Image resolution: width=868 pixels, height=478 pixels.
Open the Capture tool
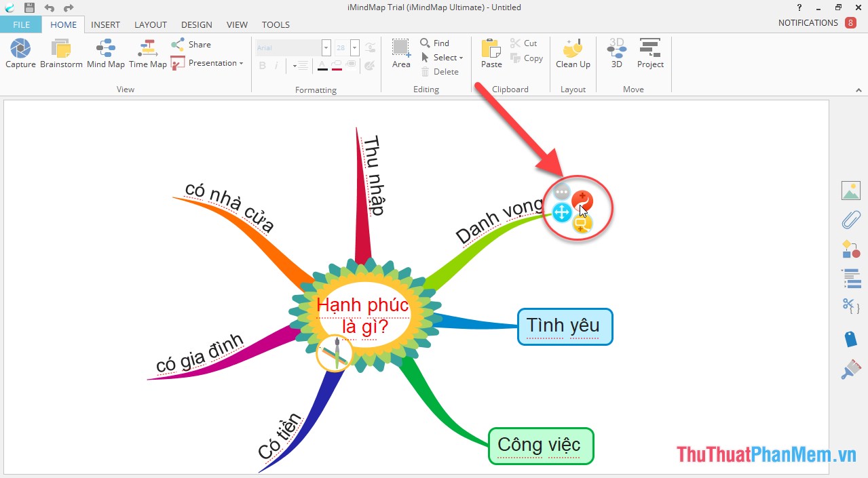[x=20, y=51]
